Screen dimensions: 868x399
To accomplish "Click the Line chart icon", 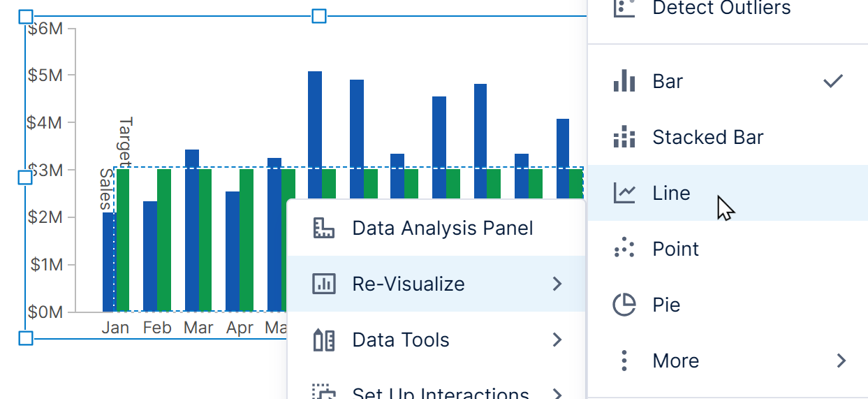I will tap(624, 193).
